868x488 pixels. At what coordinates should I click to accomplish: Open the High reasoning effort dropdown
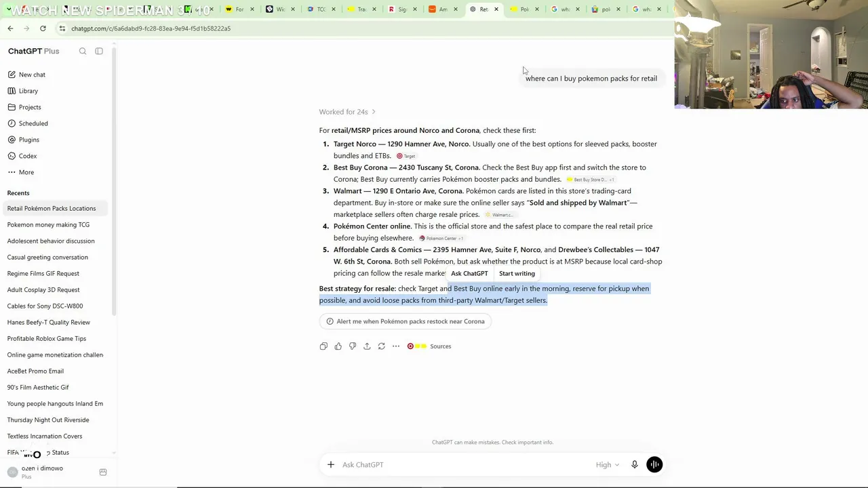tap(608, 465)
